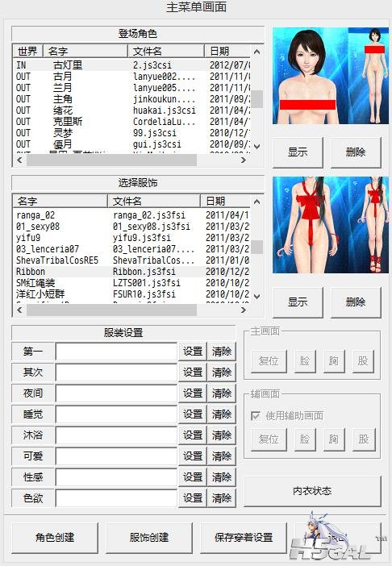Open 服饰创建 costume creation
The height and width of the screenshot is (566, 392).
[149, 538]
